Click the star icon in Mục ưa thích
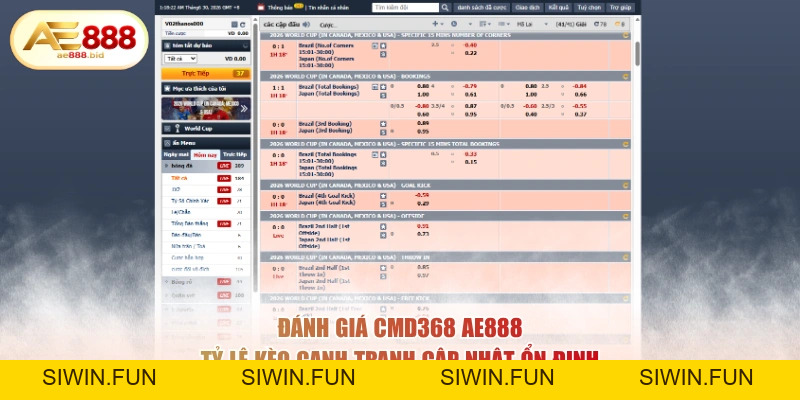 [x=167, y=89]
